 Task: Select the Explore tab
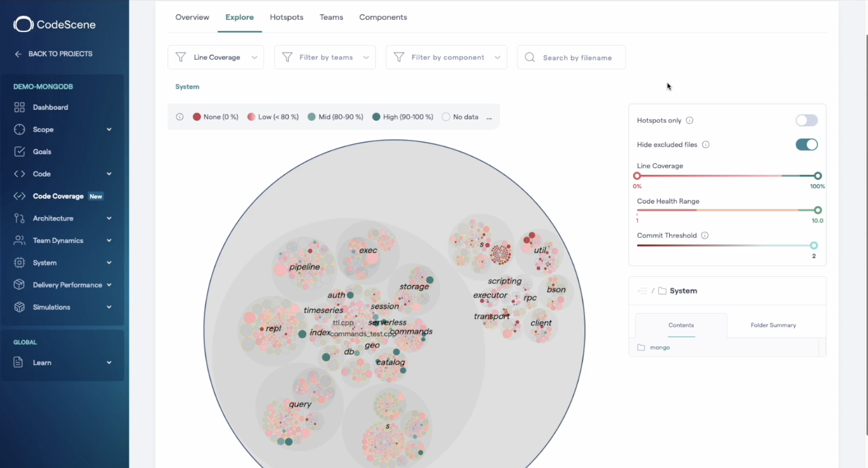tap(239, 17)
